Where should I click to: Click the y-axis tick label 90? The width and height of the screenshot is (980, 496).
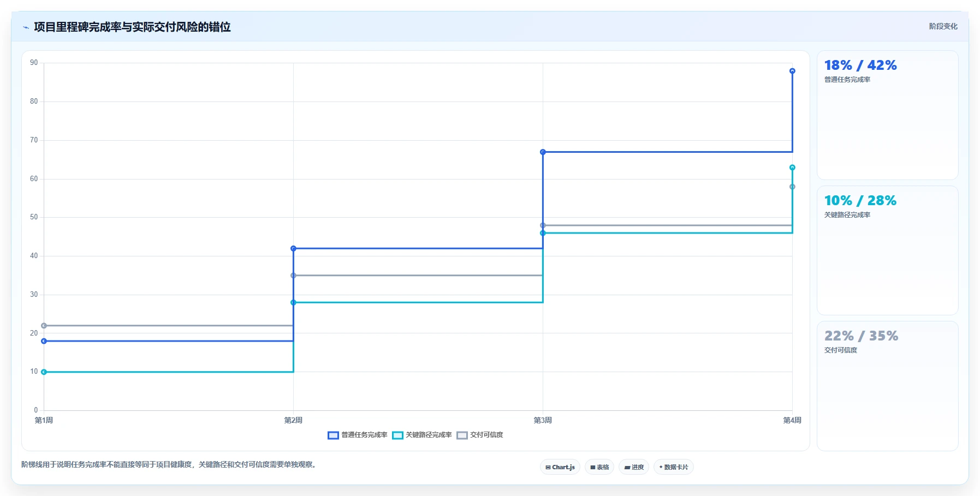[x=34, y=63]
